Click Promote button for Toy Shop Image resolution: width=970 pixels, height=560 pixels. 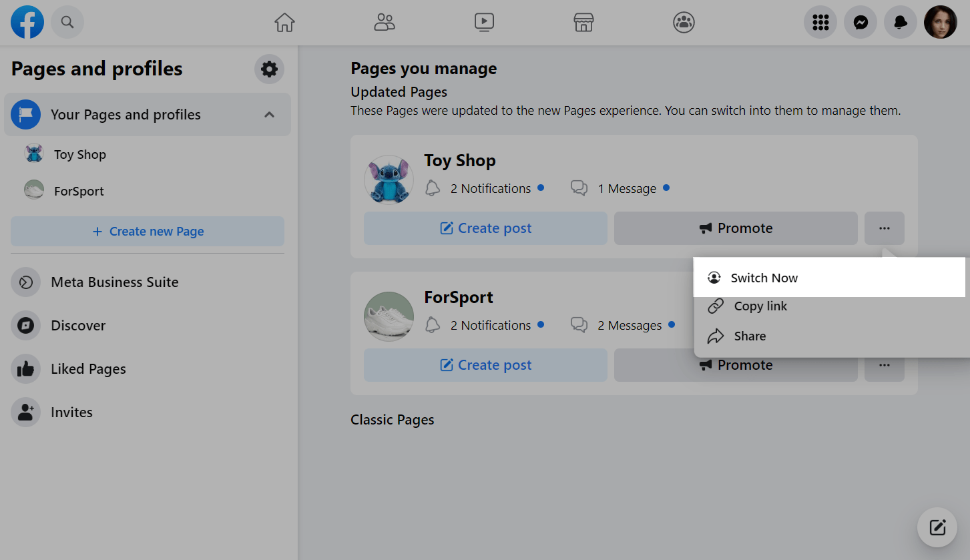click(x=736, y=228)
